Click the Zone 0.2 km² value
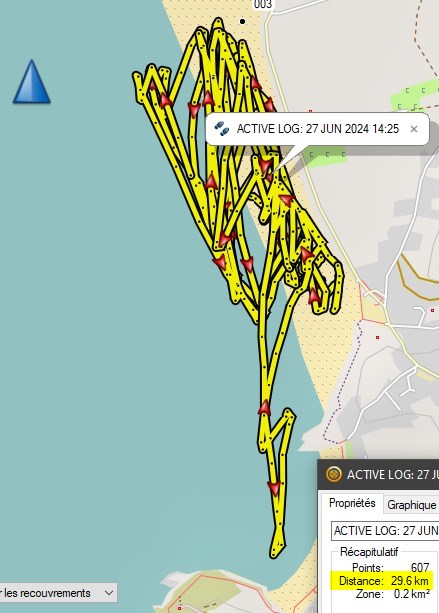This screenshot has width=439, height=613. click(412, 594)
